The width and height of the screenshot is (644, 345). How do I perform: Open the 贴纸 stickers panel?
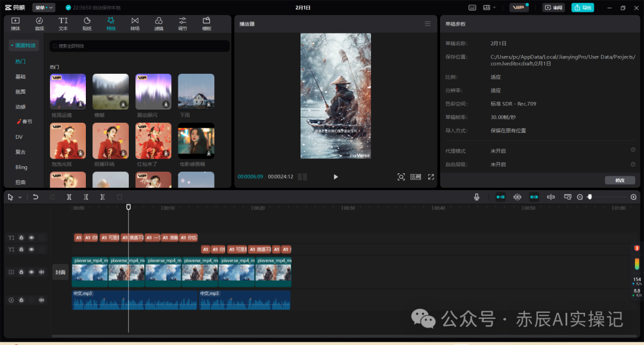[x=87, y=24]
